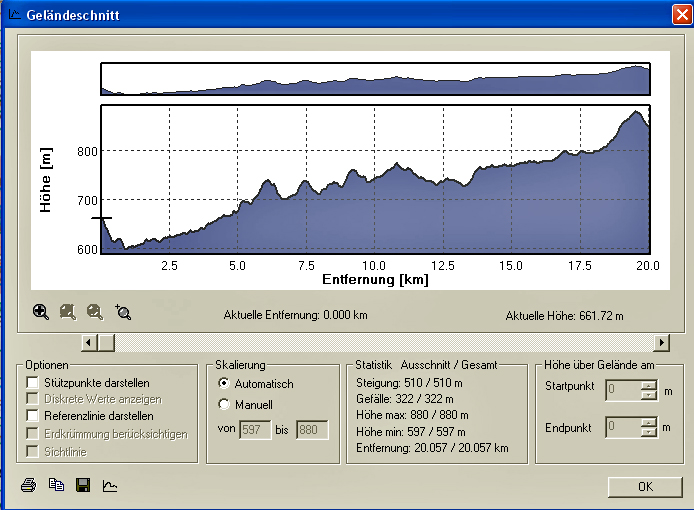
Task: Copy the profile to the clipboard
Action: click(56, 486)
